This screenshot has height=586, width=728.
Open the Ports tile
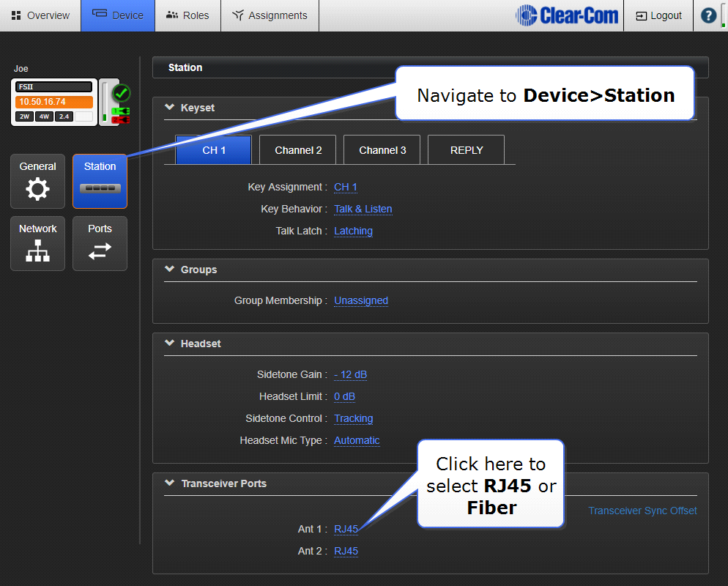[100, 243]
